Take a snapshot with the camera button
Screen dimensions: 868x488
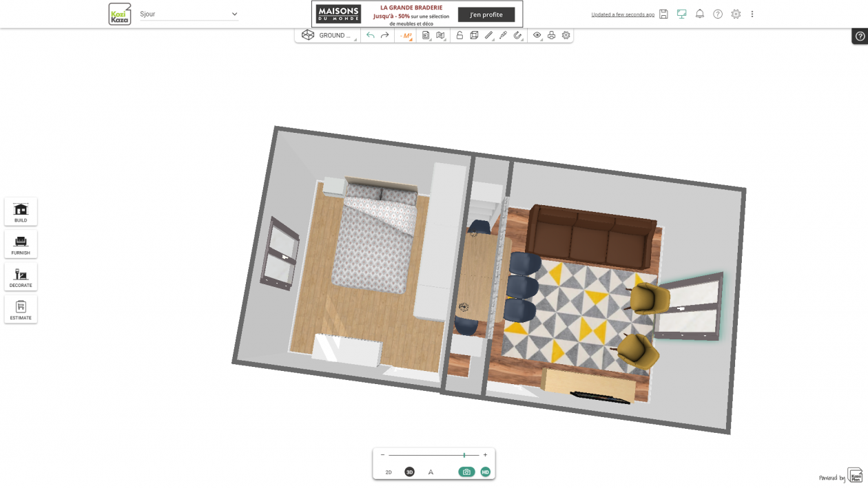(x=466, y=472)
